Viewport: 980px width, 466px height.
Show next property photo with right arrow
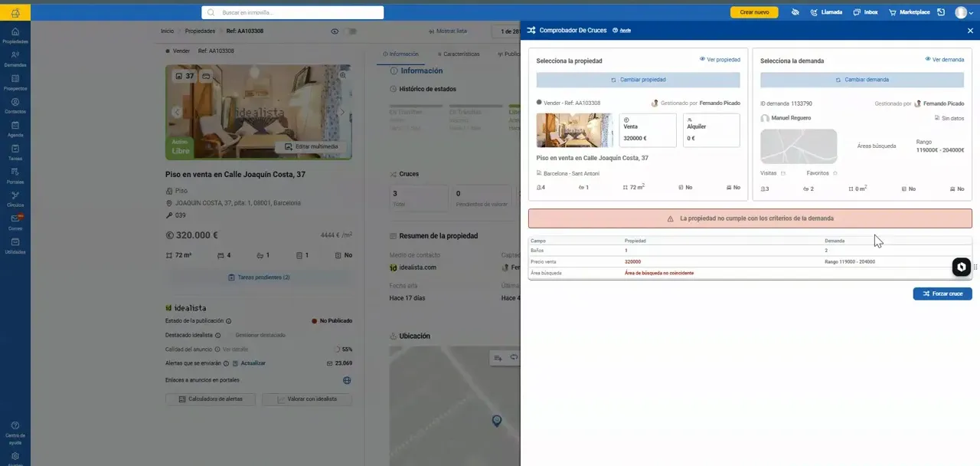click(x=342, y=112)
